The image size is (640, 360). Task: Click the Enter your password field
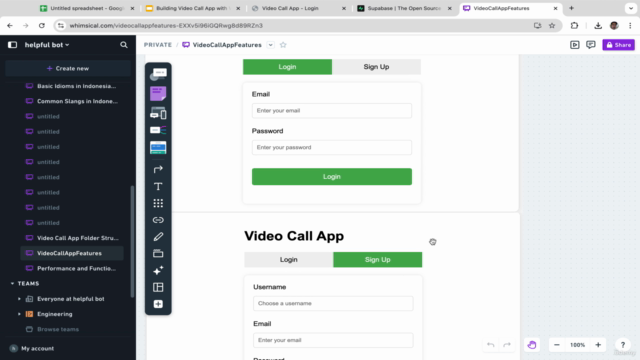pos(332,147)
